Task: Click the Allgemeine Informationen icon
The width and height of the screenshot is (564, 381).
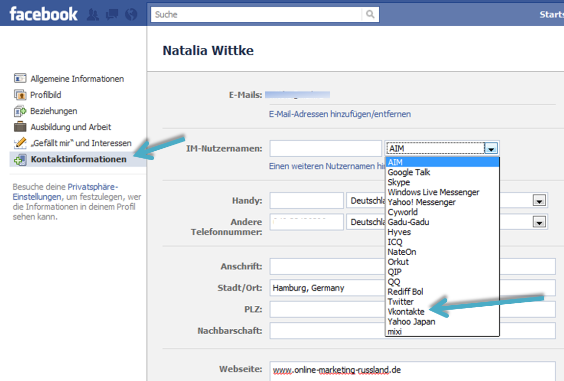Action: tap(20, 78)
